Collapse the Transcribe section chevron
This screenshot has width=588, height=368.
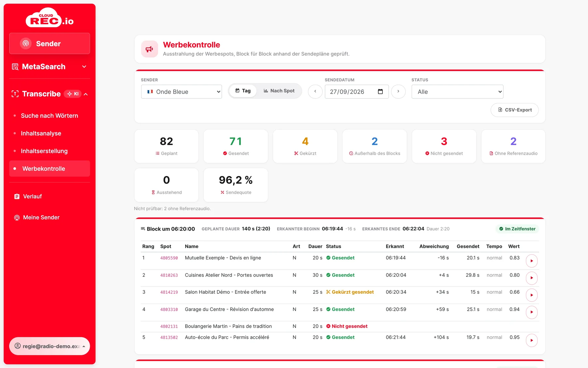[86, 94]
